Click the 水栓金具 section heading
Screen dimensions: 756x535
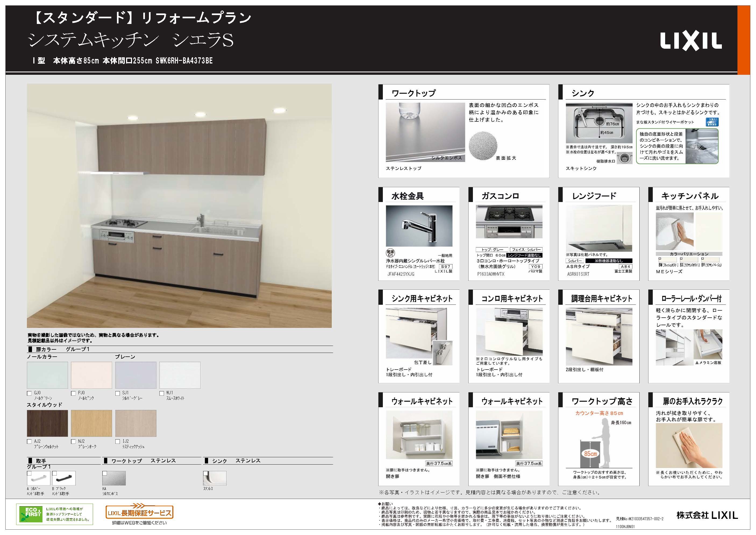pos(407,196)
